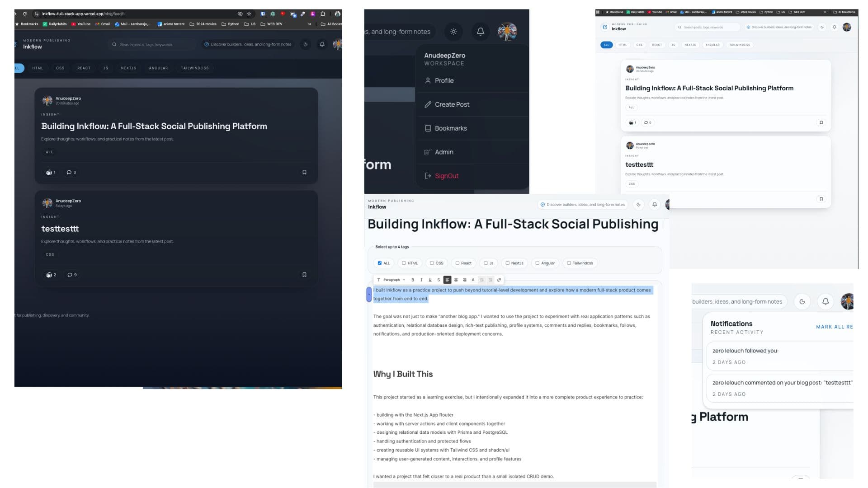Open the Paragraph style dropdown
The width and height of the screenshot is (868, 488).
(392, 280)
